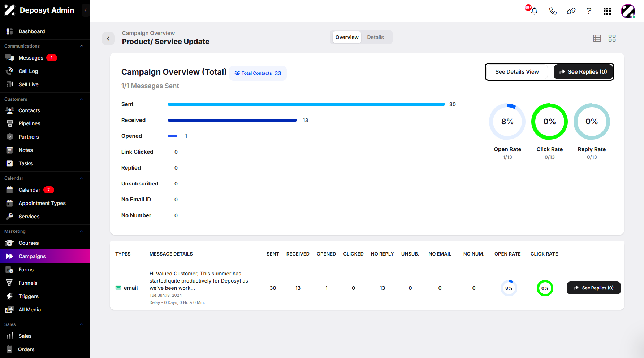Switch to table list view icon
The width and height of the screenshot is (644, 358).
point(597,38)
